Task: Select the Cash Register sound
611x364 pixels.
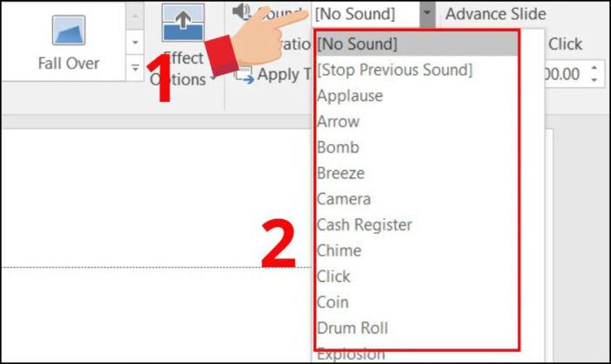Action: point(416,224)
